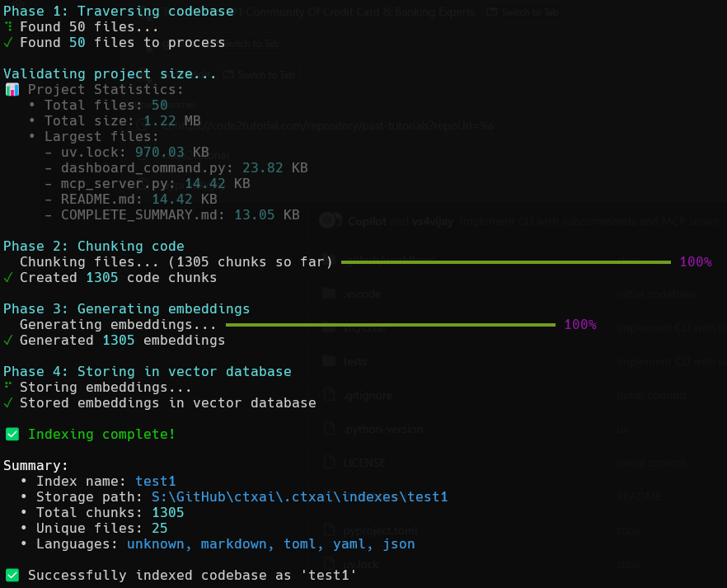Open faint tests folder in background GitHub page
This screenshot has width=727, height=588.
(354, 362)
